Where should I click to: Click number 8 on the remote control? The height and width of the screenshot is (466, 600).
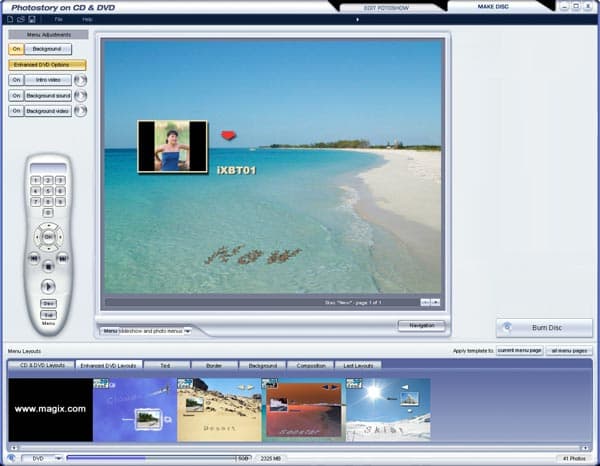pos(48,202)
